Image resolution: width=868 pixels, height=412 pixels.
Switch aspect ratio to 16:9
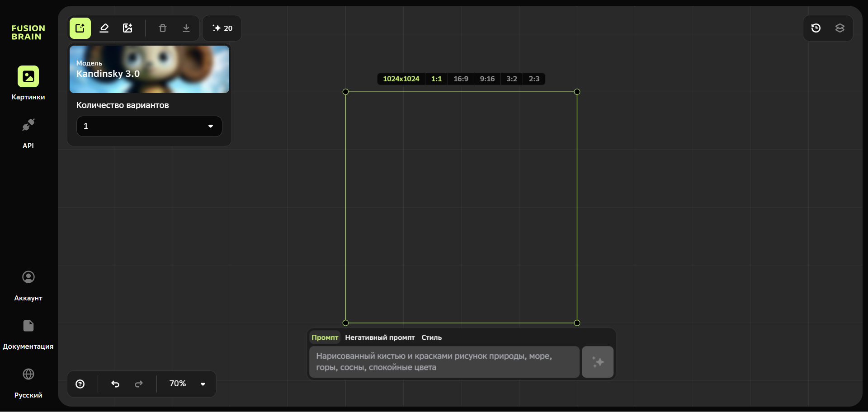pyautogui.click(x=461, y=79)
